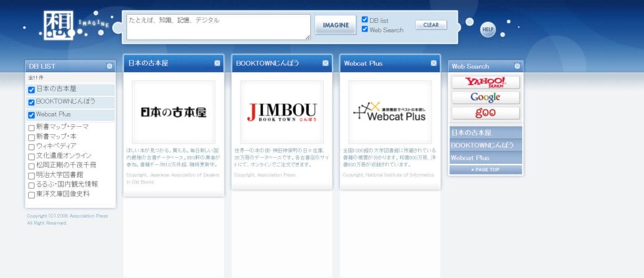Toggle the Web Search checkbox
Viewport: 644px width, 278px height.
[x=365, y=29]
